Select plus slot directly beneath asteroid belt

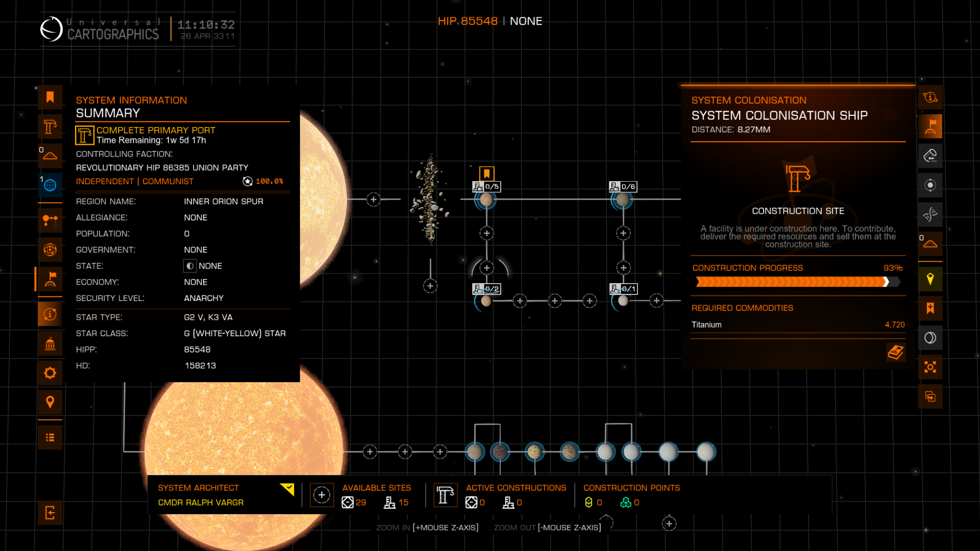tap(430, 286)
